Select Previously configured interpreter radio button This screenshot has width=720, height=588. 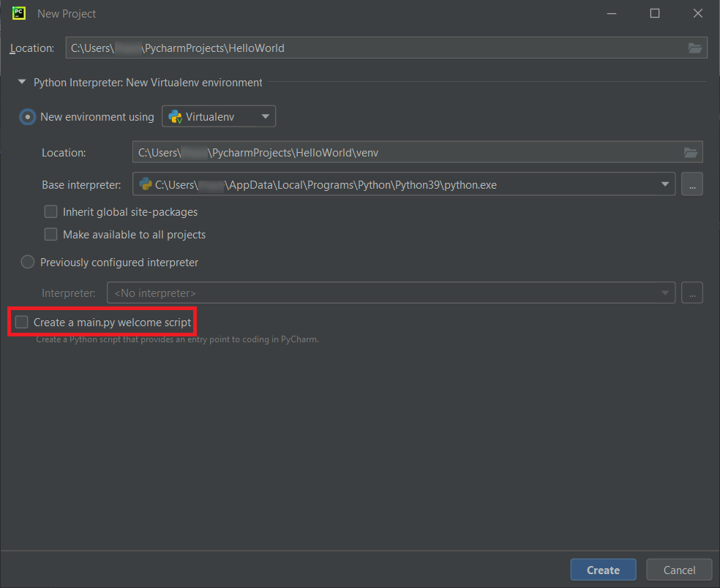[28, 262]
